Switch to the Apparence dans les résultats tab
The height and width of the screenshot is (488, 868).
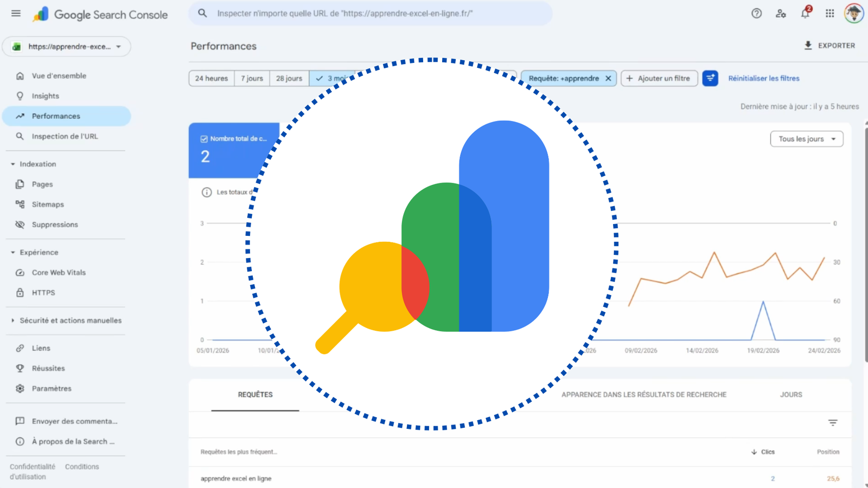[643, 395]
